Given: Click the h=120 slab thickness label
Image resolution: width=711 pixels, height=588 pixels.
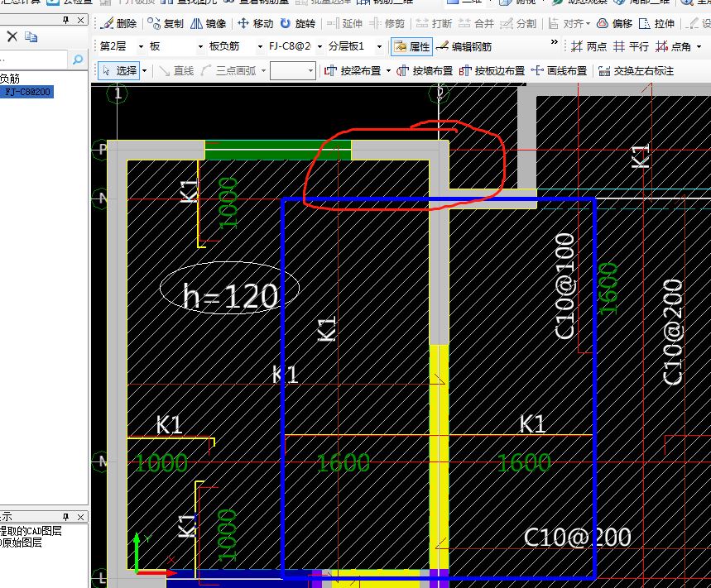Looking at the screenshot, I should pyautogui.click(x=230, y=296).
